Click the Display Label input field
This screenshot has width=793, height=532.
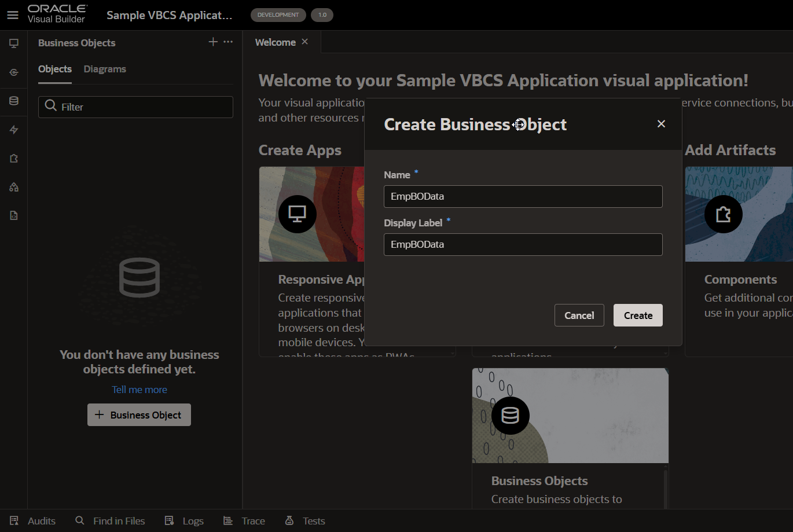[523, 244]
